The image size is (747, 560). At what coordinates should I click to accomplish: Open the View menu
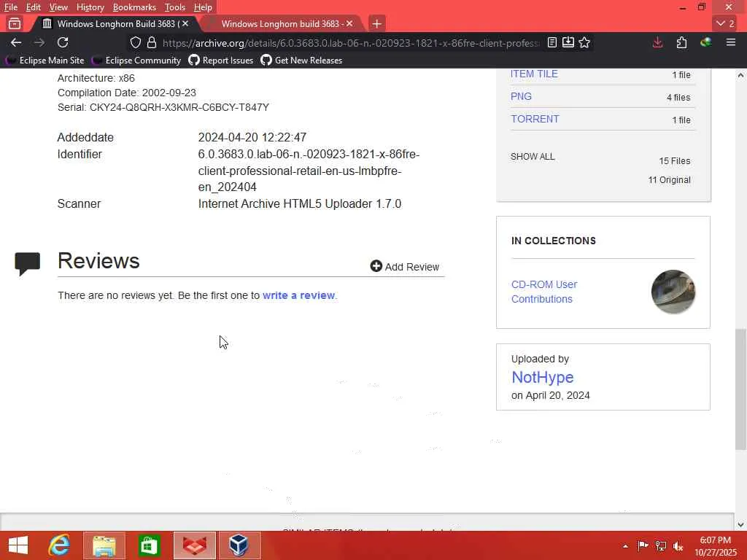pyautogui.click(x=58, y=7)
